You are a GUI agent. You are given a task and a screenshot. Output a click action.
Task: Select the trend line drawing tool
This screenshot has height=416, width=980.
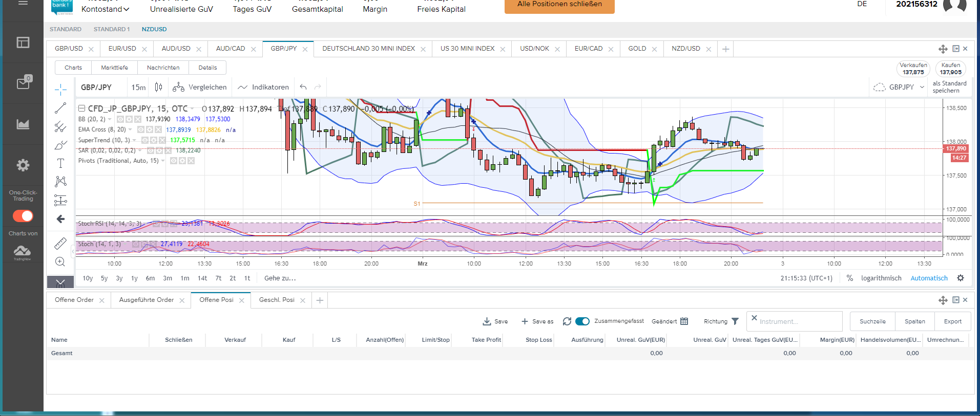pos(60,108)
